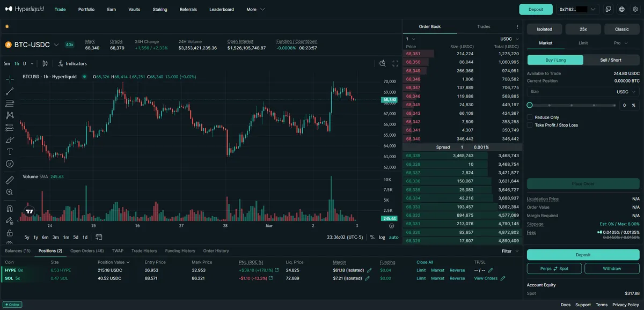Open the emoji annotation tool
This screenshot has width=644, height=310.
pos(10,164)
